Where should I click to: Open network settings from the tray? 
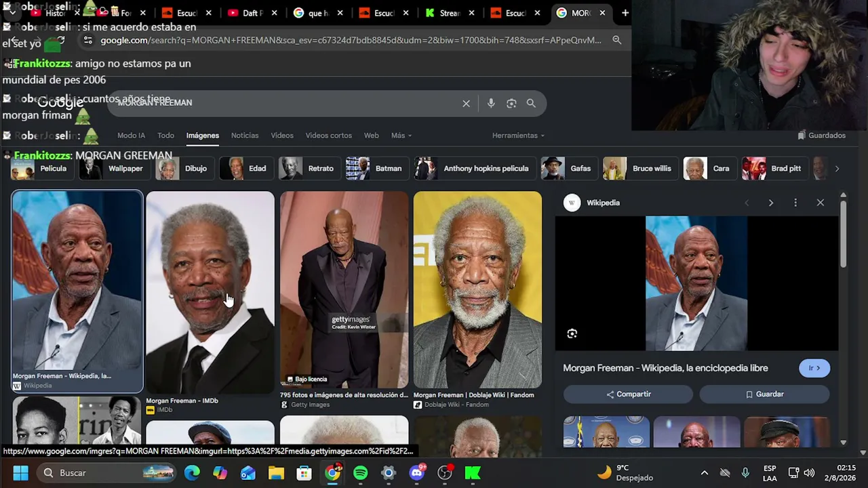tap(793, 472)
